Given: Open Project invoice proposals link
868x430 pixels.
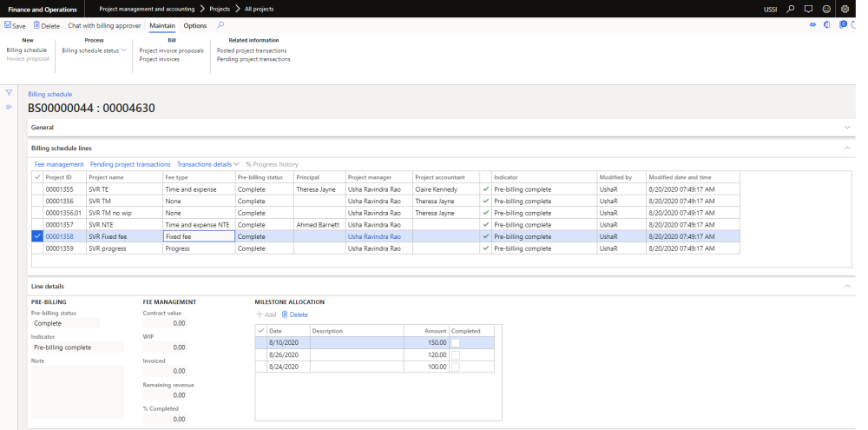Looking at the screenshot, I should [x=172, y=50].
